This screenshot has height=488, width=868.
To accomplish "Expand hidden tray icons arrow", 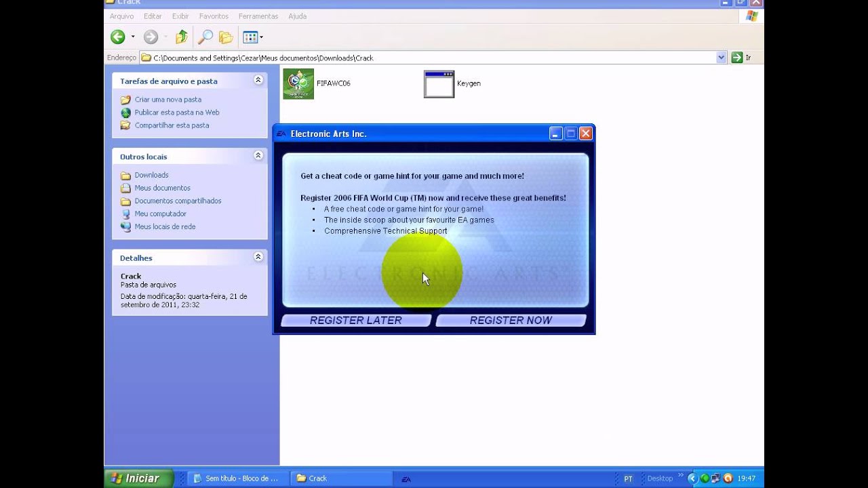I will (692, 479).
